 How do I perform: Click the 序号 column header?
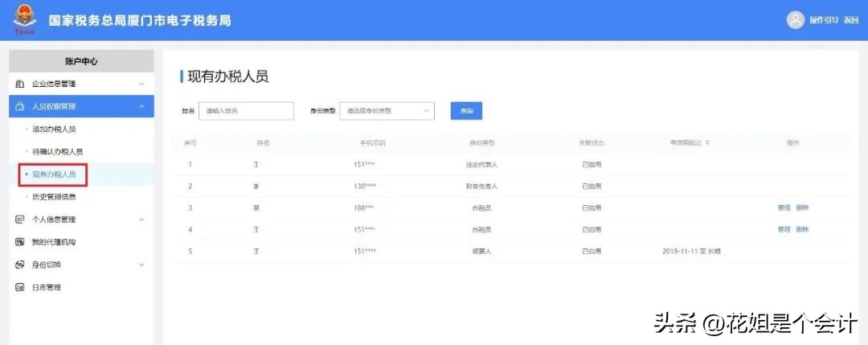coord(190,143)
